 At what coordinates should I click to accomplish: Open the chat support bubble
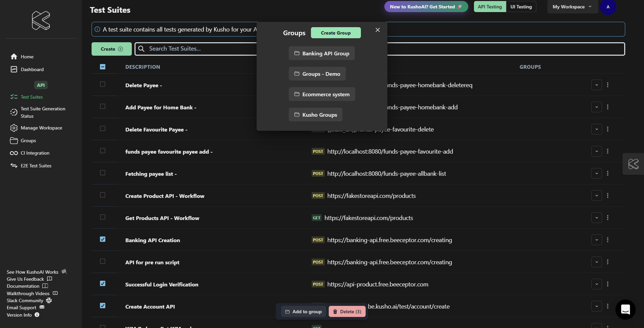[x=625, y=309]
